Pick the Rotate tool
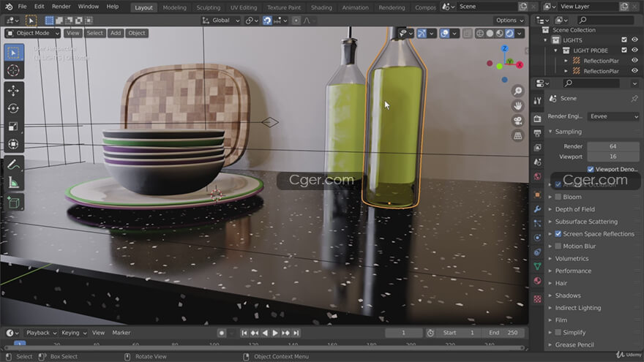This screenshot has height=362, width=644. coord(14,108)
